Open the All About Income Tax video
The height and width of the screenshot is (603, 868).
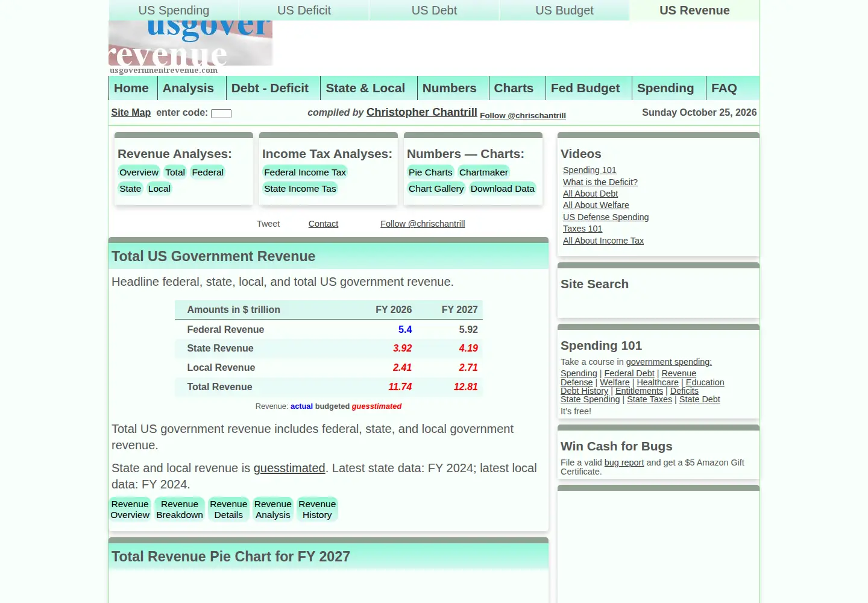click(603, 241)
